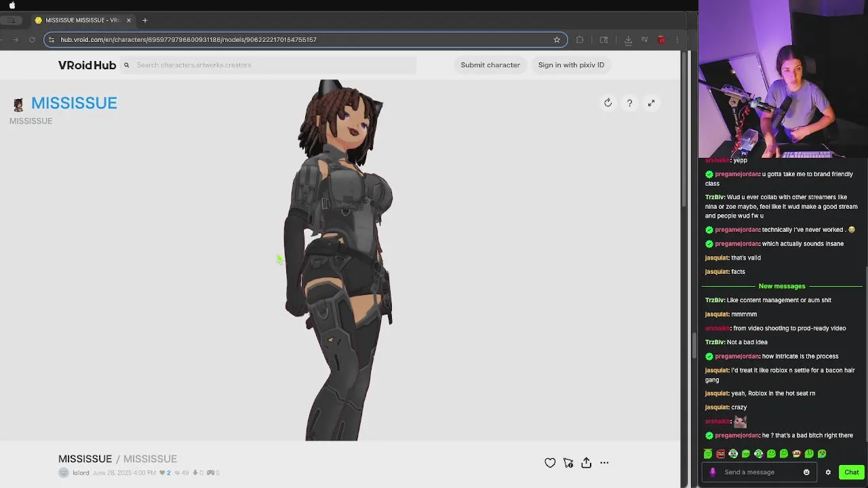The height and width of the screenshot is (488, 868).
Task: Open the emote picker smiley
Action: pyautogui.click(x=806, y=472)
